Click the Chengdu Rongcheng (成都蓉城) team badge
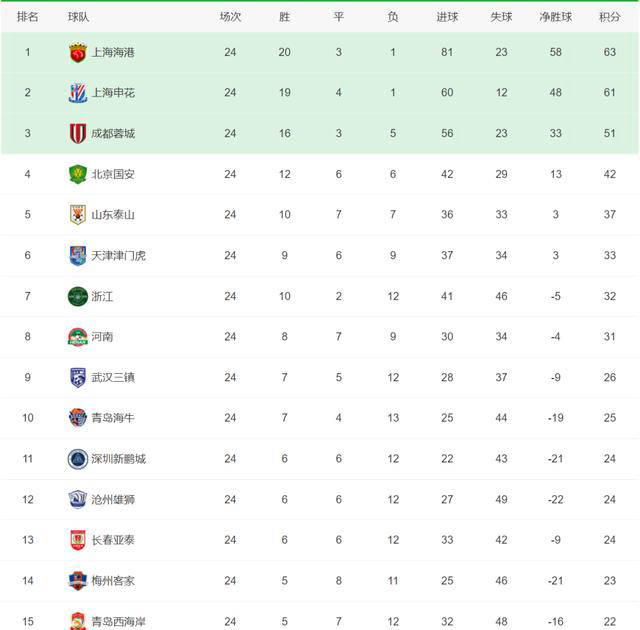 coord(78,133)
